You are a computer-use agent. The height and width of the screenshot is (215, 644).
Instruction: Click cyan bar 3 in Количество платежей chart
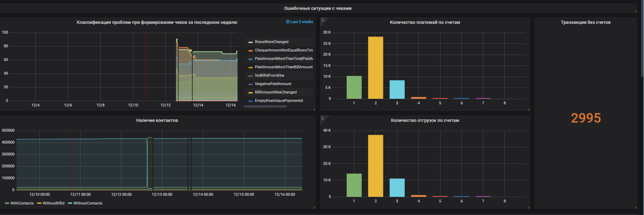(x=397, y=89)
